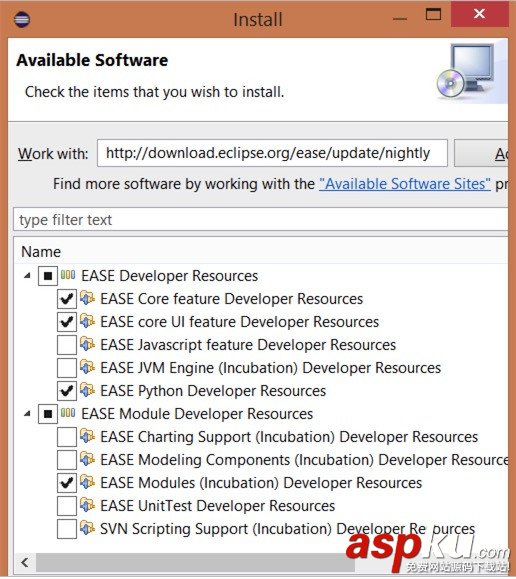
Task: Click the EASE Modules (Incubation) row icon
Action: click(88, 482)
